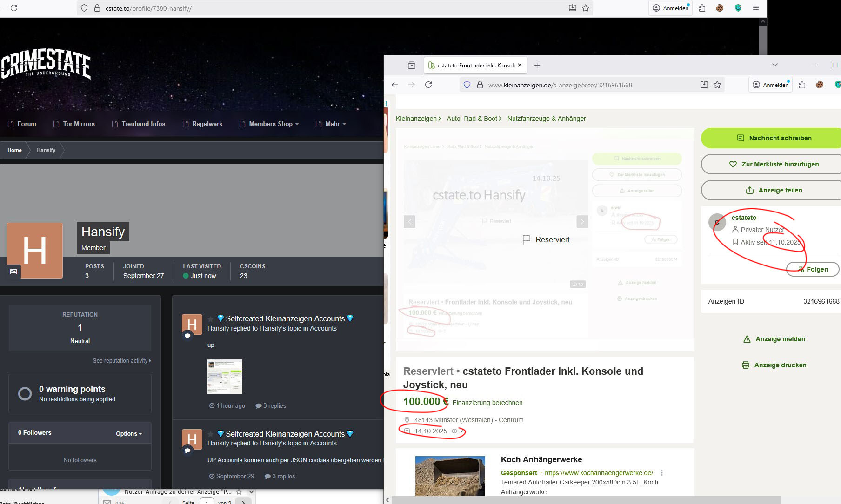The image size is (841, 504).
Task: Click the September 29 post timestamp
Action: coord(232,477)
